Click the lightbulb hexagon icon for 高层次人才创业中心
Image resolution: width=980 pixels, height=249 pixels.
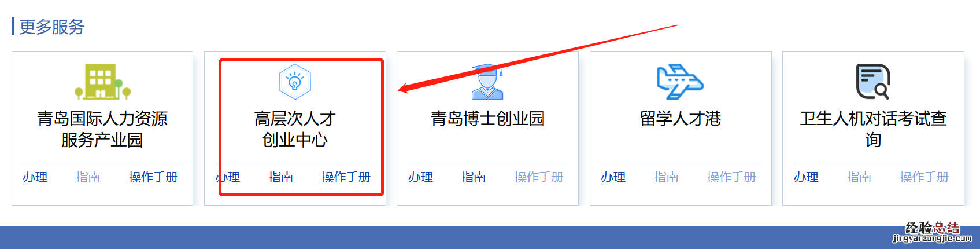[x=295, y=82]
